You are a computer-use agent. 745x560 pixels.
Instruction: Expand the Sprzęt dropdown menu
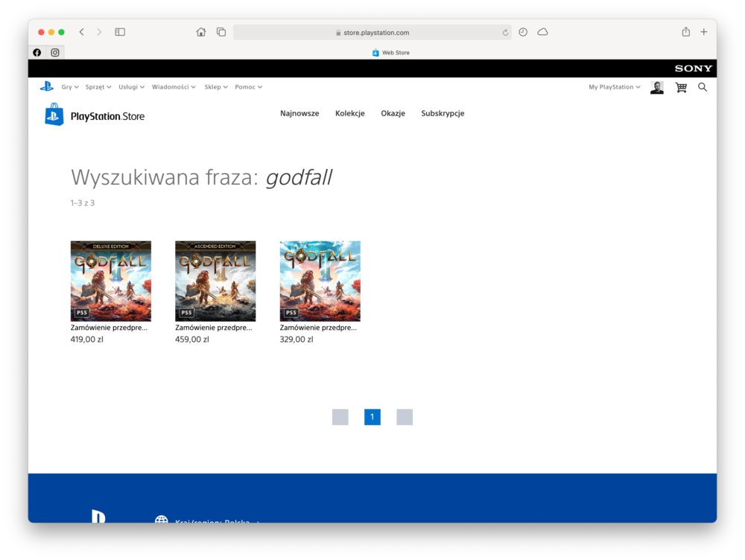point(98,87)
